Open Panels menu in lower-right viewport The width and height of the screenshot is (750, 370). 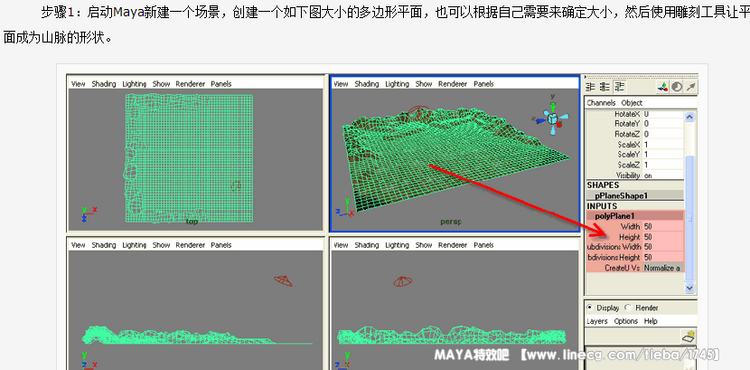tap(484, 245)
